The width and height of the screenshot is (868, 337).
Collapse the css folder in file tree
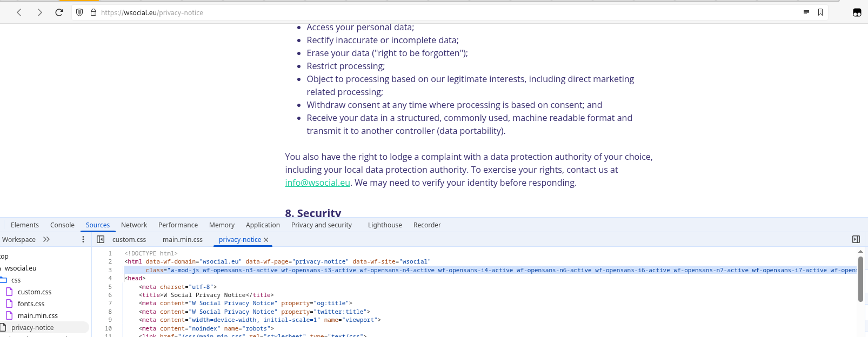click(x=3, y=280)
